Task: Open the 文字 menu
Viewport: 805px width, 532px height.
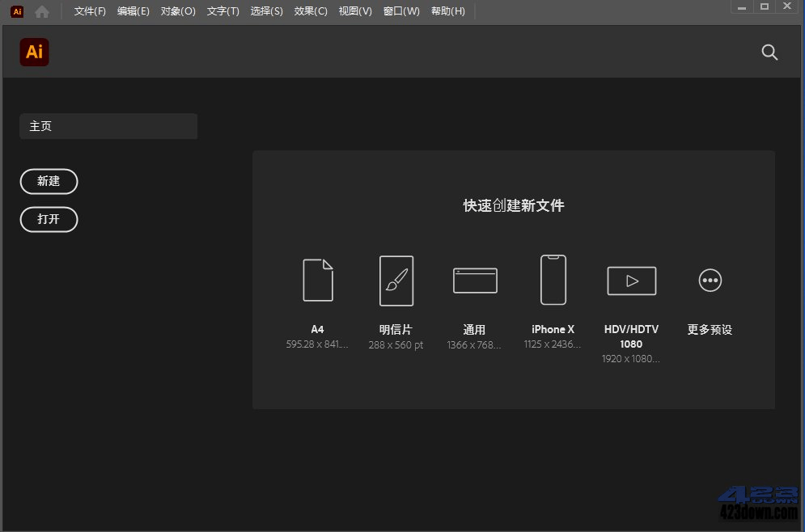Action: [x=222, y=11]
